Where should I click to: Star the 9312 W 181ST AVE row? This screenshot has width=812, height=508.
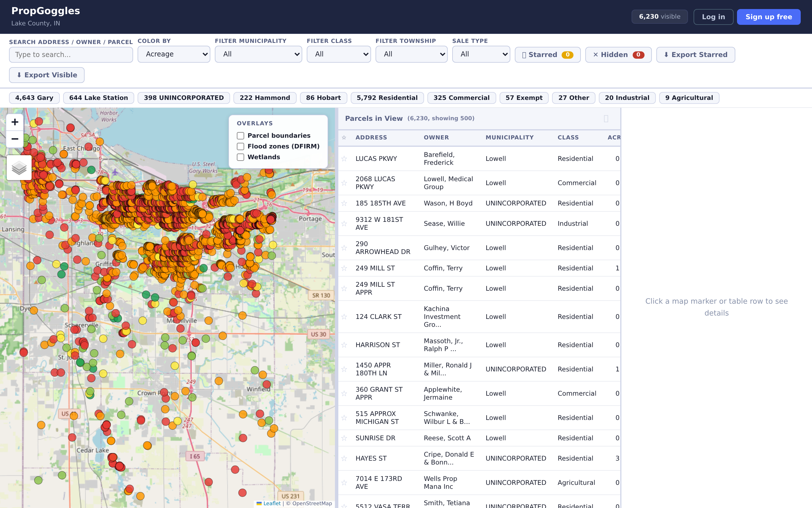pos(344,224)
